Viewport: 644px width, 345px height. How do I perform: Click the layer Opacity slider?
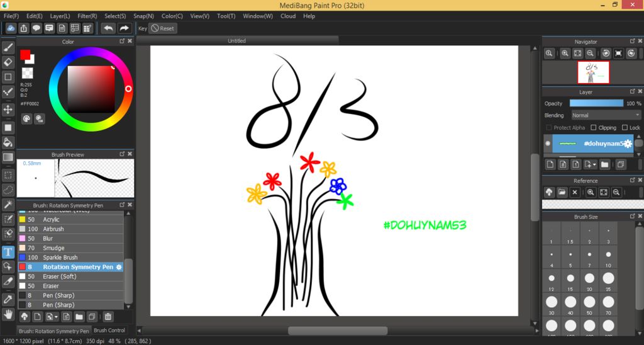[596, 103]
